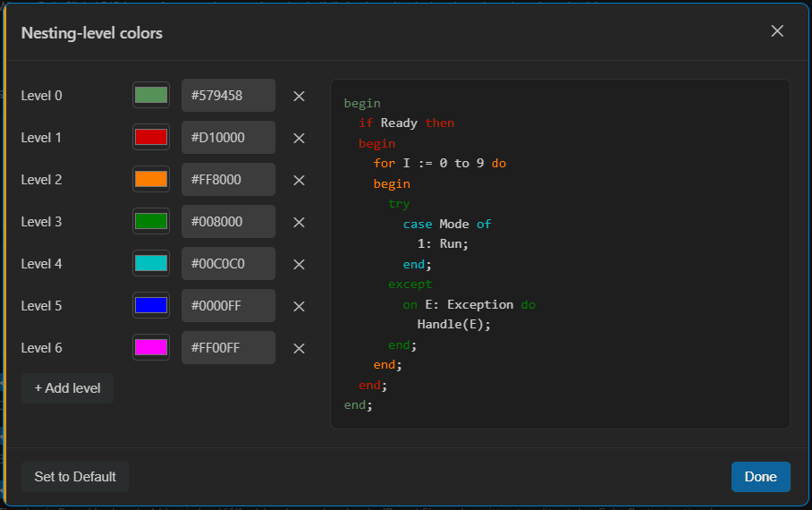Select the Level 1 label
Screen dimensions: 812x510
(x=41, y=138)
